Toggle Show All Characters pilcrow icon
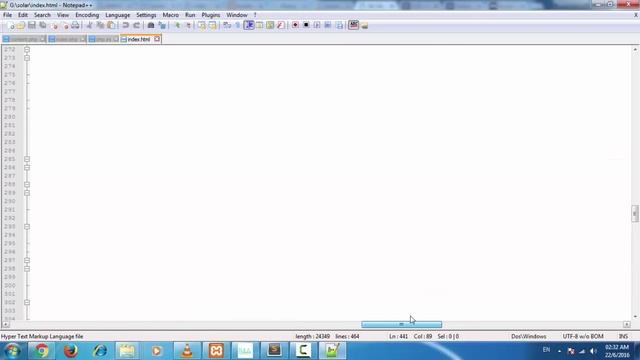Image resolution: width=640 pixels, height=360 pixels. tap(238, 25)
